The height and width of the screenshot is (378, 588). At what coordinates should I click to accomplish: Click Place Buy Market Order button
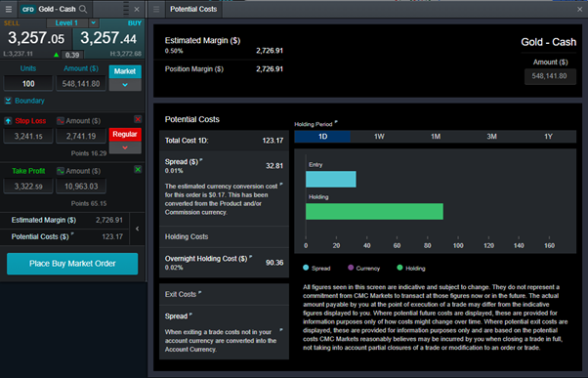pos(72,264)
